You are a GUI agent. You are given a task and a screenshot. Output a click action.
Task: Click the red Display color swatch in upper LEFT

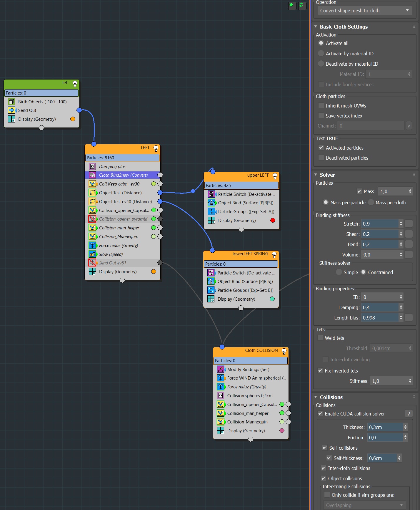273,221
